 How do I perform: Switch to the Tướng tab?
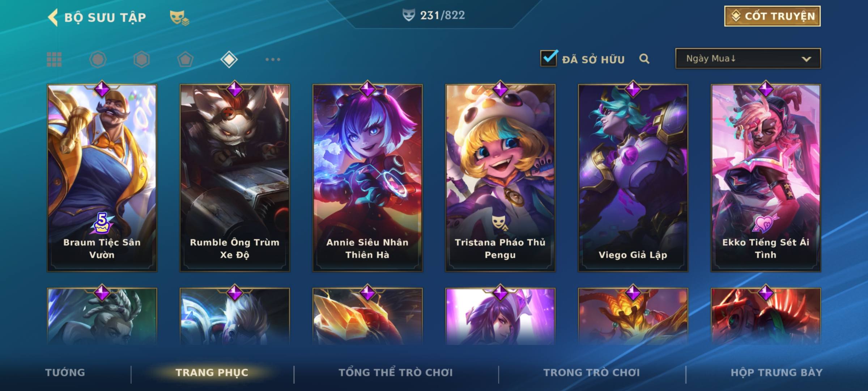(x=65, y=373)
